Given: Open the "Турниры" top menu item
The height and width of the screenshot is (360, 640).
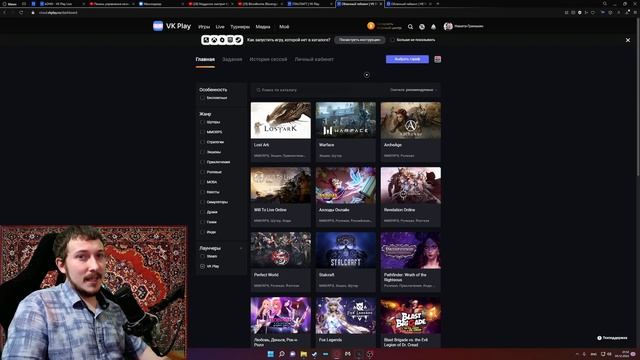Looking at the screenshot, I should click(240, 27).
